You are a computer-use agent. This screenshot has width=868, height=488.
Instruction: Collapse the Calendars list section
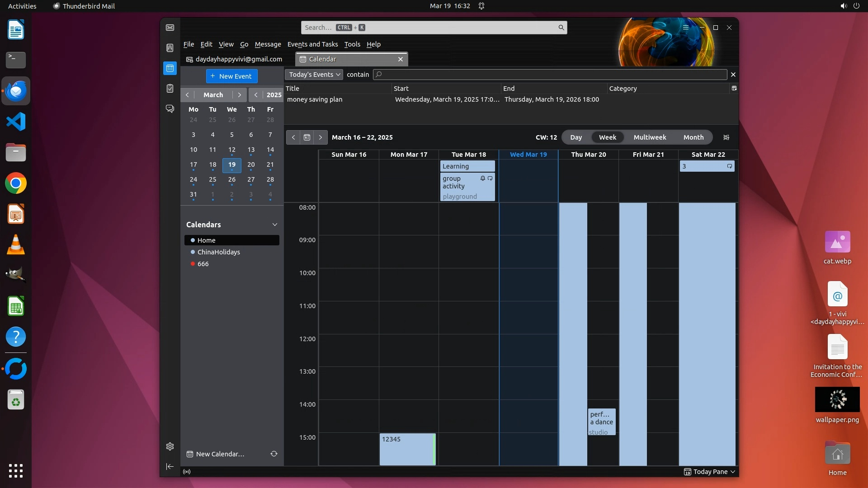[x=274, y=225]
